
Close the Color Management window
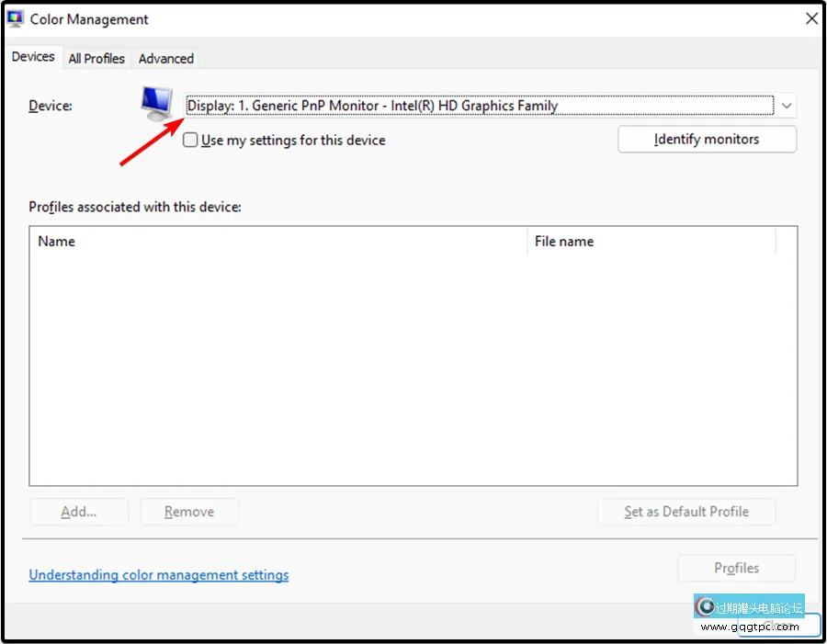811,18
